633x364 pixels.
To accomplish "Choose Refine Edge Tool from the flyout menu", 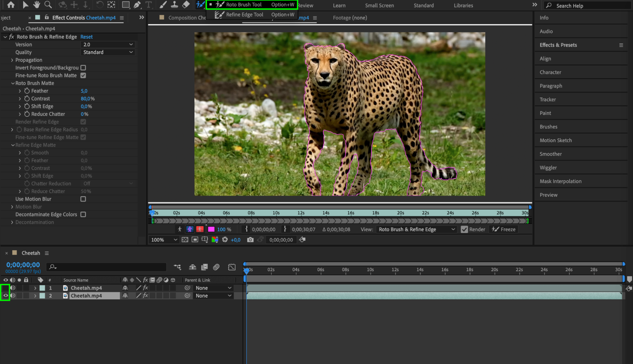I will coord(244,15).
